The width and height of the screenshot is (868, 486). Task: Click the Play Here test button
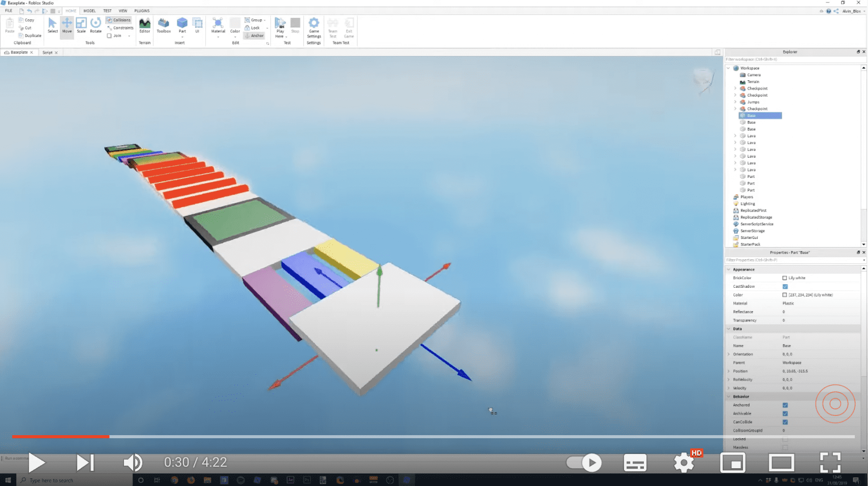point(280,27)
